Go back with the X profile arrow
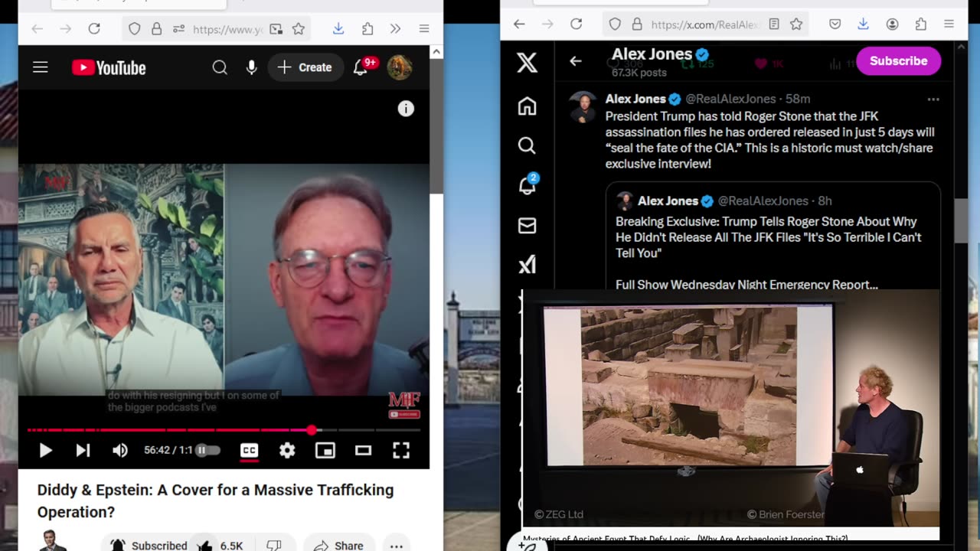Screen dimensions: 980x551 tap(576, 61)
